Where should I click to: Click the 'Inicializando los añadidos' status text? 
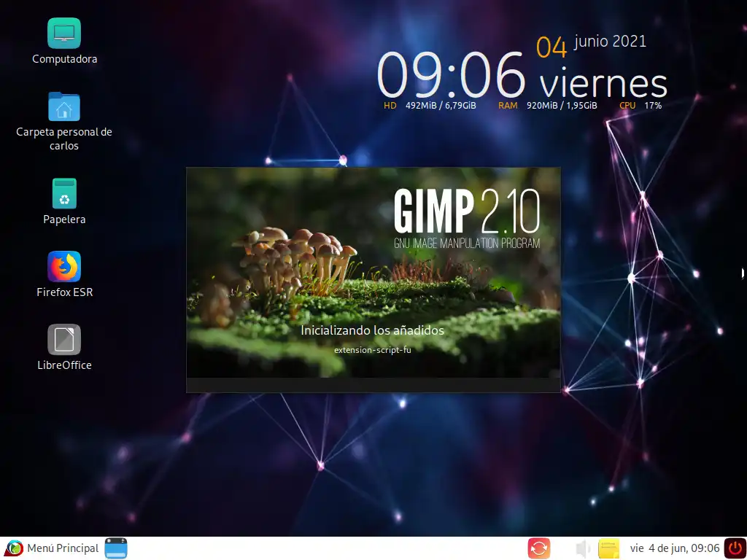tap(372, 330)
